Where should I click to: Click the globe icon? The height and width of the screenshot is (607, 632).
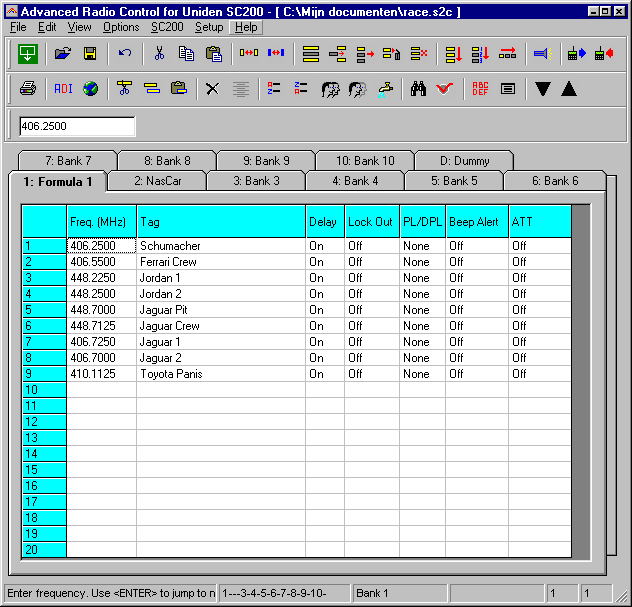tap(90, 88)
